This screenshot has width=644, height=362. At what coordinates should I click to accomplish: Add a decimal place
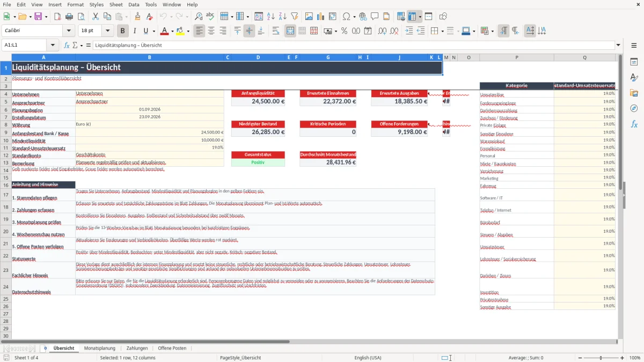click(x=383, y=31)
